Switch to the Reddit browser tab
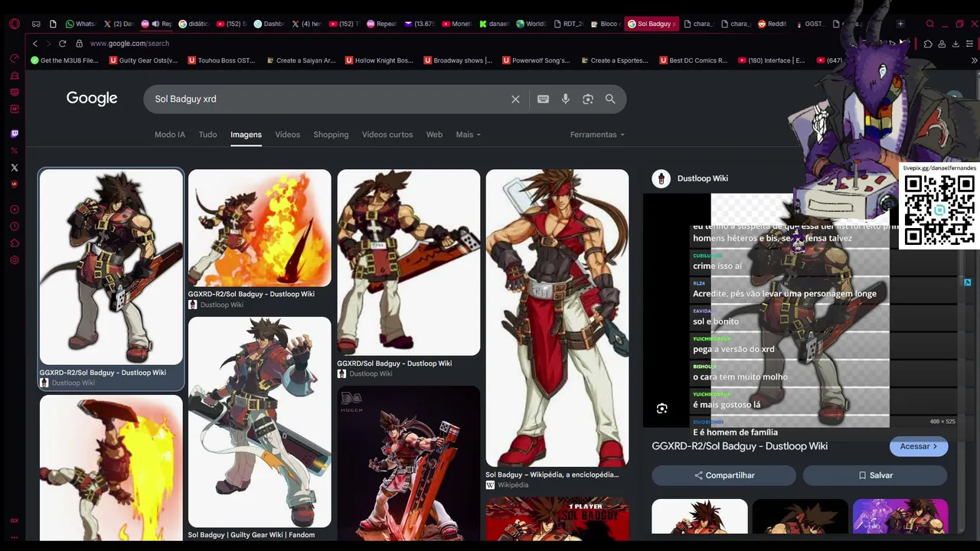Viewport: 980px width, 551px height. coord(772,24)
